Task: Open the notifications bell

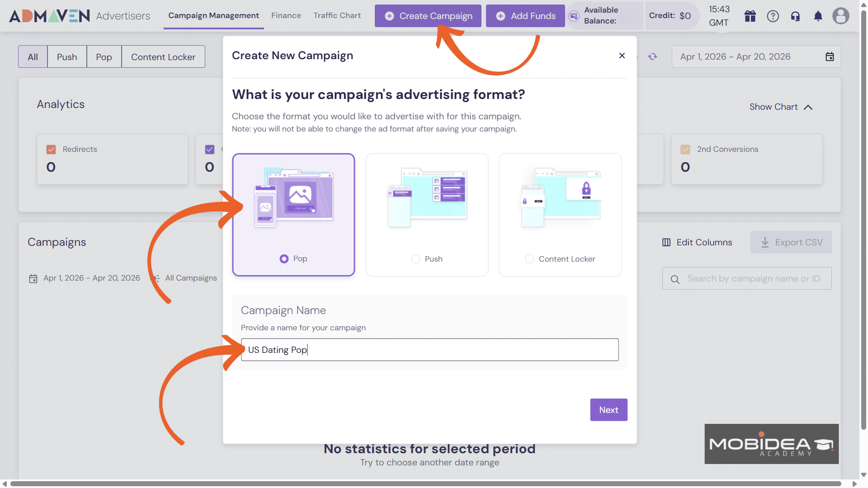Action: pyautogui.click(x=818, y=16)
